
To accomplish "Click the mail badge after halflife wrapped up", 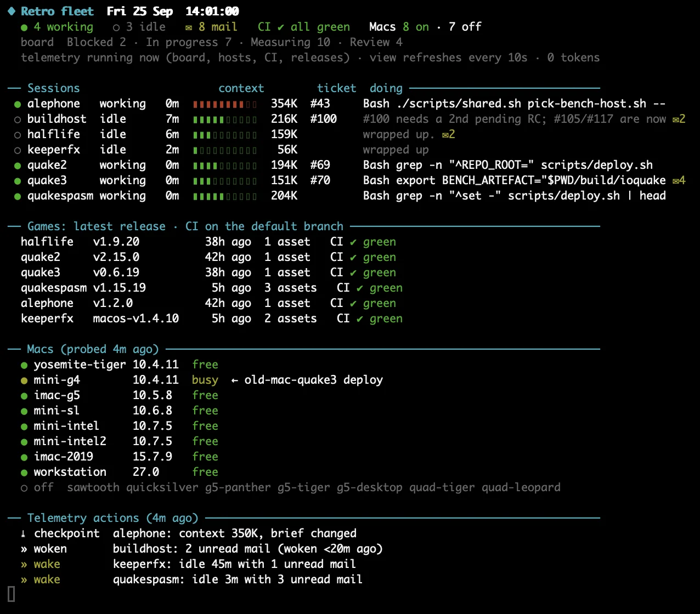I will pos(449,134).
